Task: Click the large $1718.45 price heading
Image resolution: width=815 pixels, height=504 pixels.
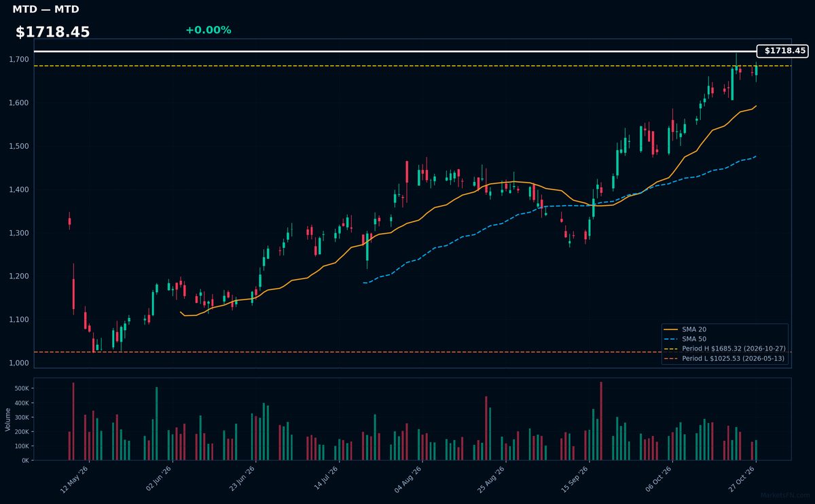Action: tap(53, 32)
